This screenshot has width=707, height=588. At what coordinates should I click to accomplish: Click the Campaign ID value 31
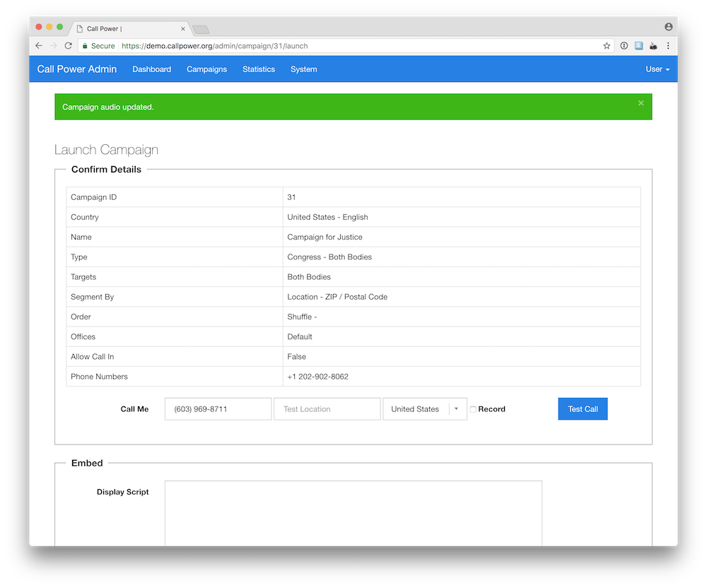coord(291,197)
